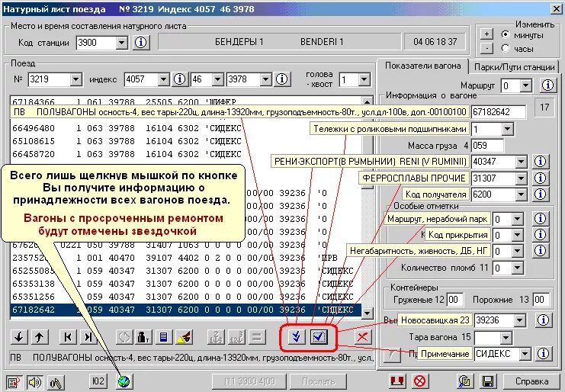Select wagon row 65353138
This screenshot has width=565, height=392.
(185, 284)
